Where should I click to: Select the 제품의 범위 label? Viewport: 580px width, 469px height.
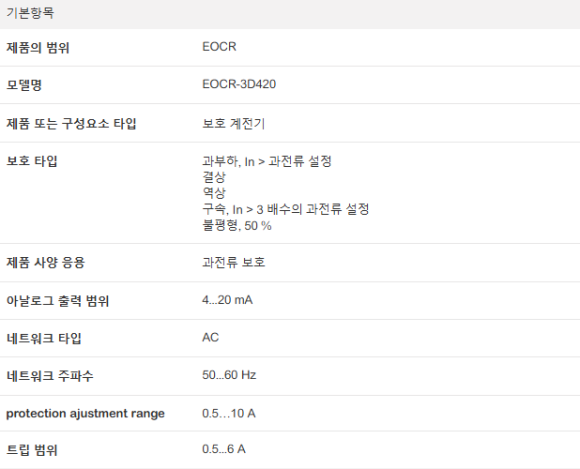click(38, 47)
